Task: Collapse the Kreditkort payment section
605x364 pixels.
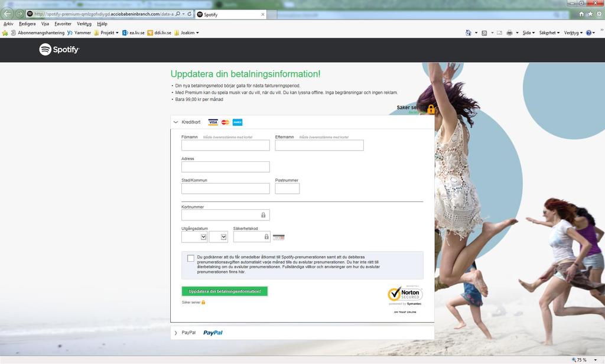Action: pos(175,122)
